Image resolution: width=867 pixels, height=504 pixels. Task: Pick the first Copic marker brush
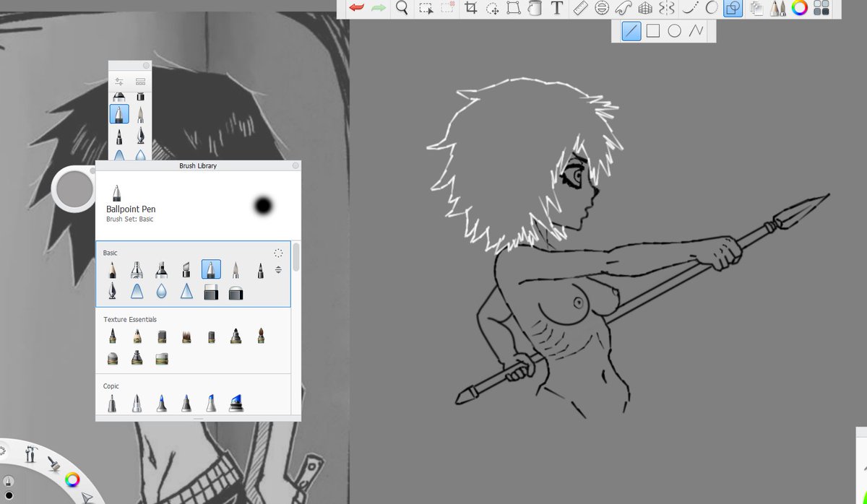pyautogui.click(x=112, y=403)
